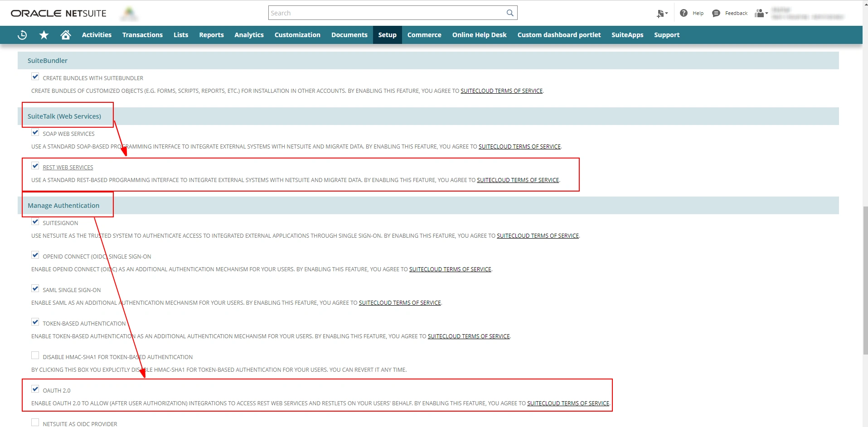Open the Recent Records clock icon

point(22,35)
